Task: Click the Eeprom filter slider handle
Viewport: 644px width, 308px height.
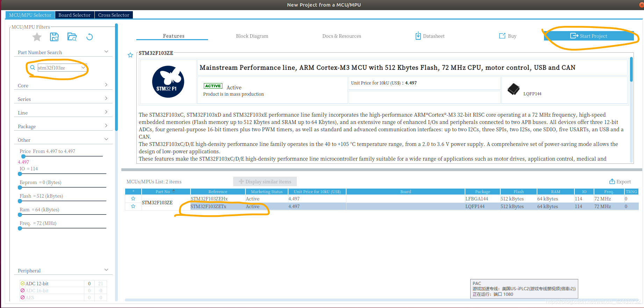Action: [x=20, y=188]
